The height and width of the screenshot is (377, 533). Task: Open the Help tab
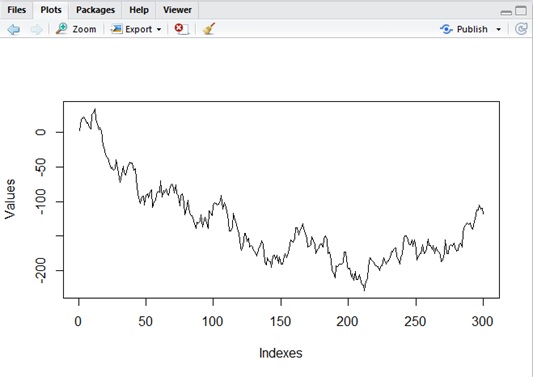(139, 10)
